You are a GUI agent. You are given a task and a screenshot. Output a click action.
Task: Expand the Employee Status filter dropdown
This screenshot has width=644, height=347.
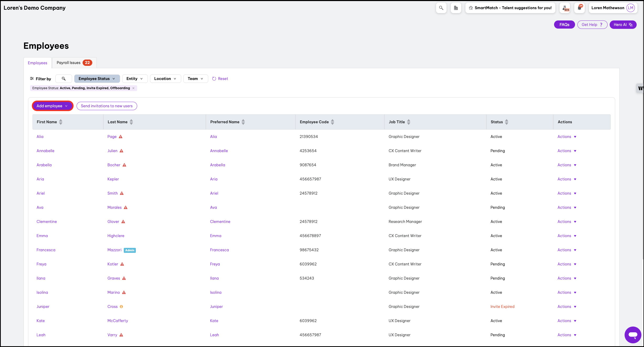click(97, 79)
